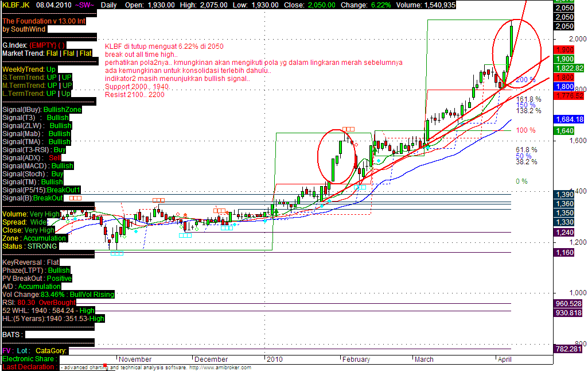Image resolution: width=588 pixels, height=371 pixels.
Task: Click Signal(ZLW) Bullish row
Action: (37, 126)
